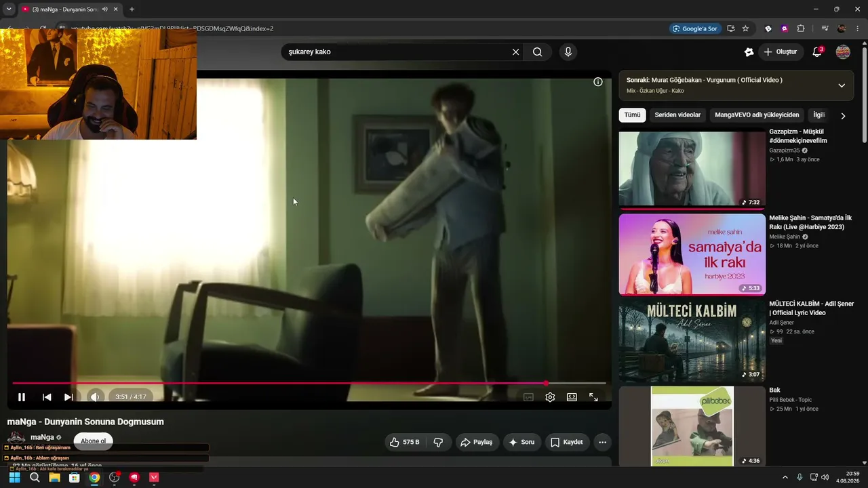The width and height of the screenshot is (868, 488).
Task: Select the İlgili filter chip
Action: pos(818,115)
